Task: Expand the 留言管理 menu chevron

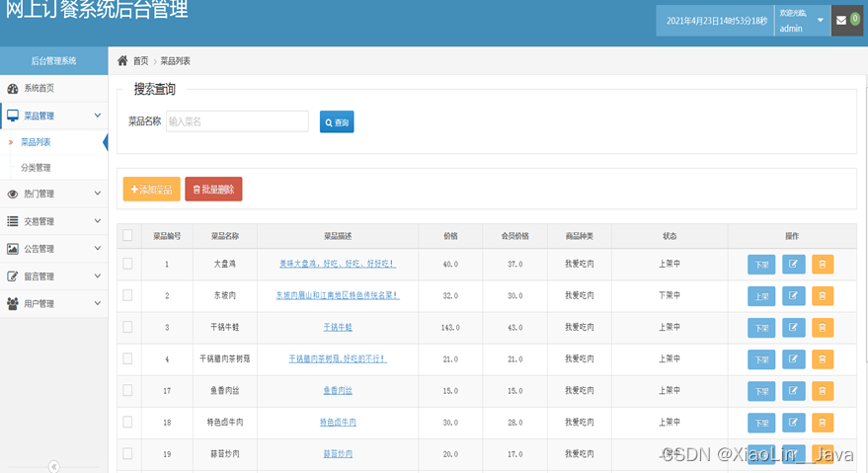Action: [98, 276]
